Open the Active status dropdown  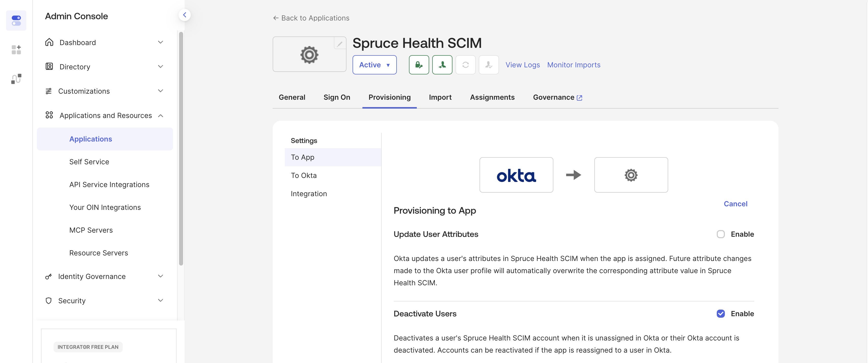[374, 65]
